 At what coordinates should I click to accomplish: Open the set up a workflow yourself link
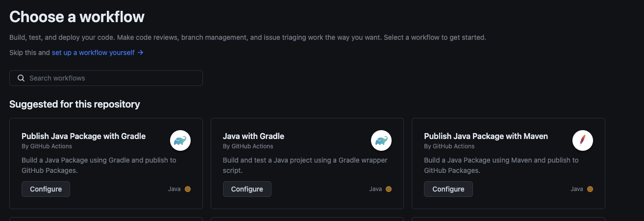pyautogui.click(x=98, y=52)
